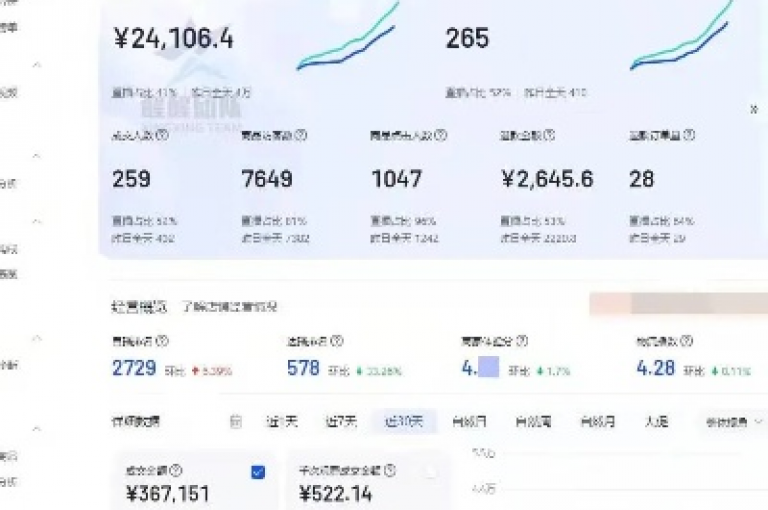Image resolution: width=768 pixels, height=510 pixels.
Task: Select the 近7天 time range tab
Action: click(x=341, y=421)
